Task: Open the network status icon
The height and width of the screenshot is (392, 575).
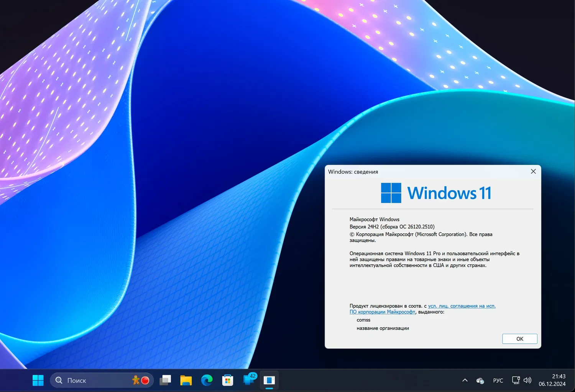Action: point(516,380)
